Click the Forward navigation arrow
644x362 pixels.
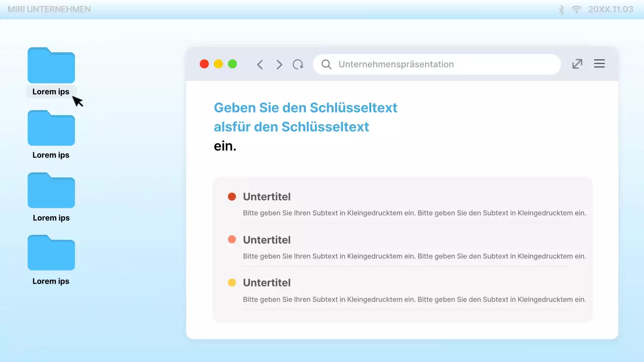(279, 64)
